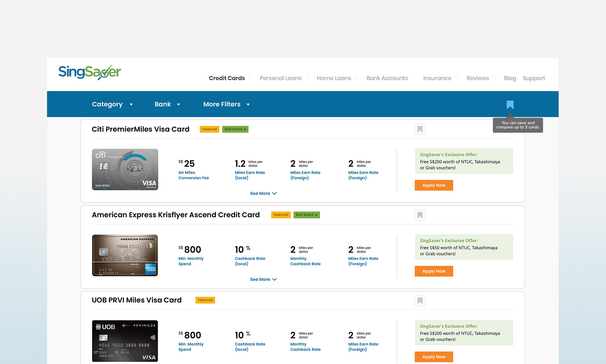Click the Best Rated badge on Citi PremierMiles

[x=235, y=129]
